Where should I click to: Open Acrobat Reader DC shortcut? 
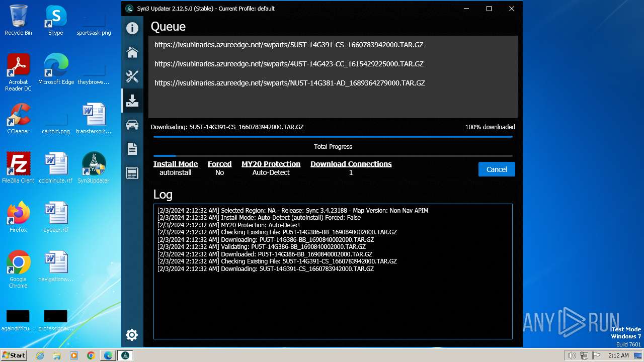point(18,73)
